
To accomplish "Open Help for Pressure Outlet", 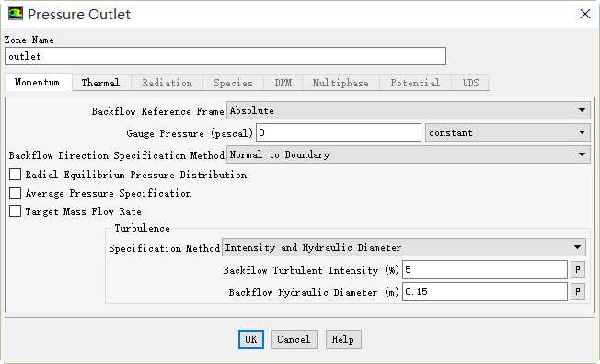I will click(x=343, y=339).
